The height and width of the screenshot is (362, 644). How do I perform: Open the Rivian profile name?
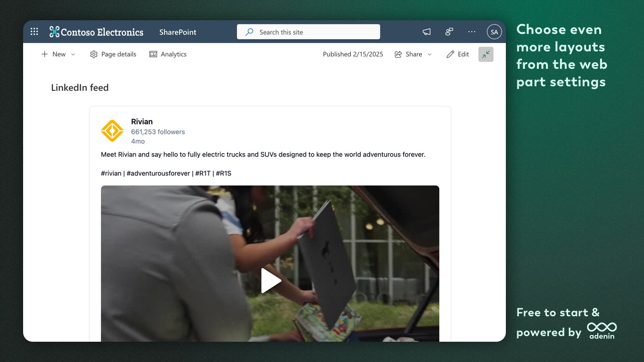[x=142, y=122]
